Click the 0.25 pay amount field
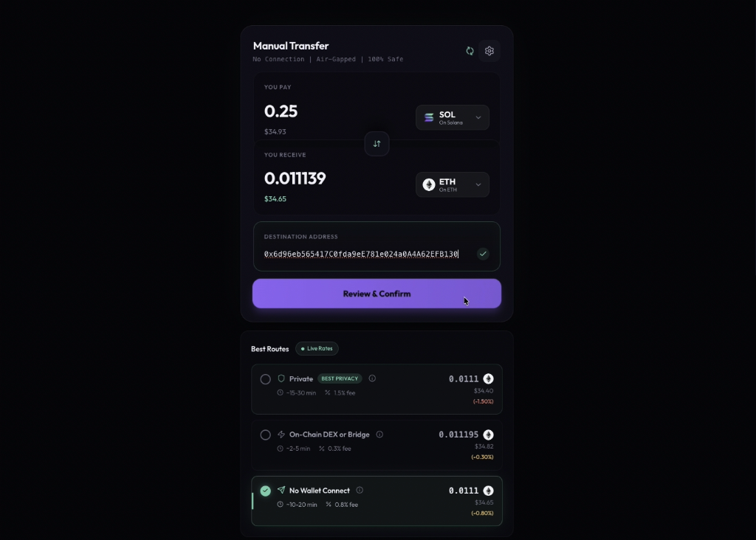Screen dimensions: 756x540 (281, 111)
